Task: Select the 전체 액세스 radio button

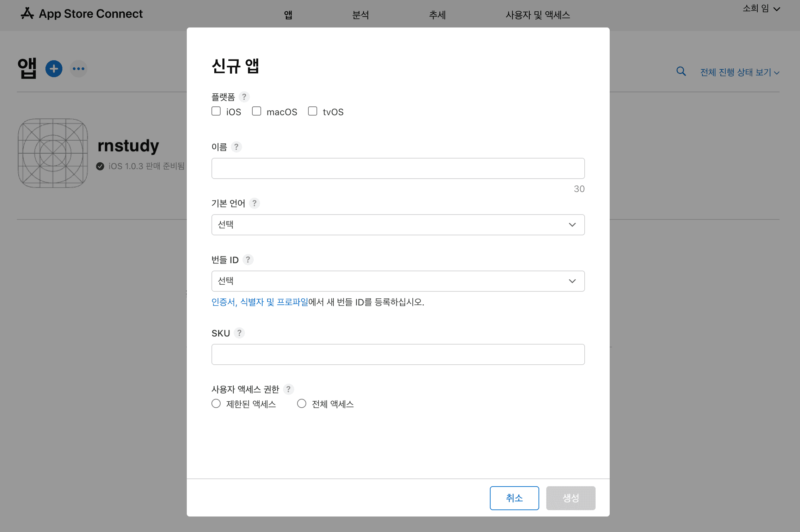Action: pyautogui.click(x=302, y=403)
